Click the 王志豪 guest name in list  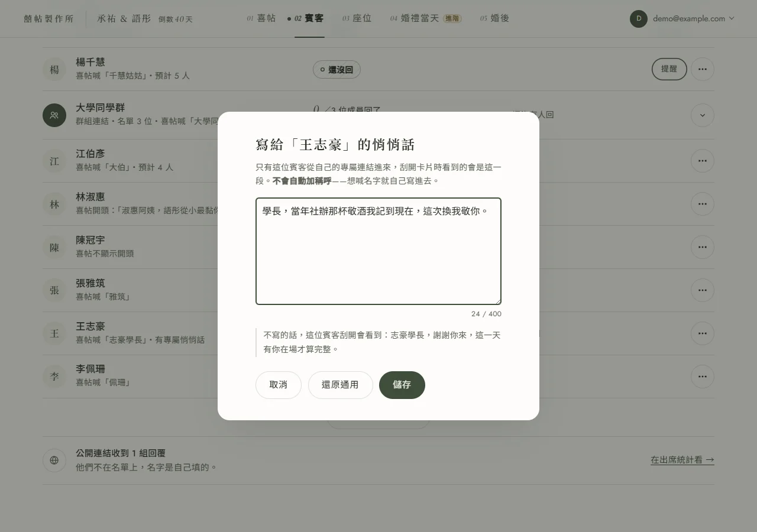click(90, 326)
